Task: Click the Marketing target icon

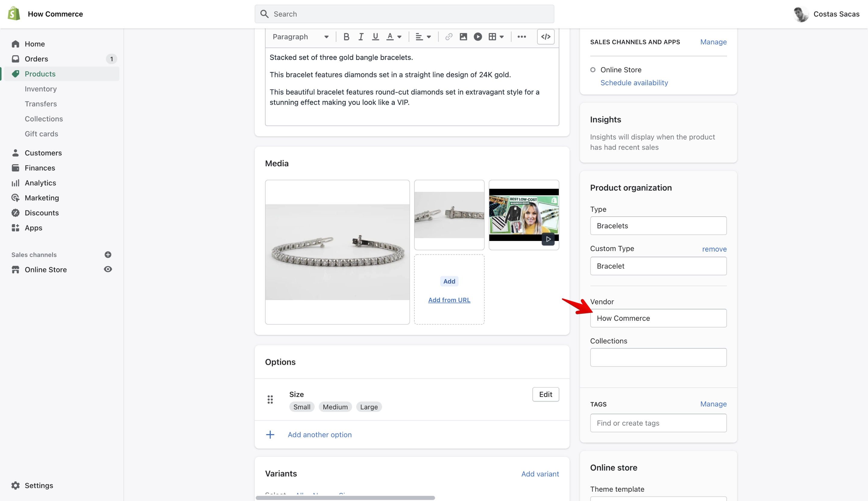Action: coord(15,198)
